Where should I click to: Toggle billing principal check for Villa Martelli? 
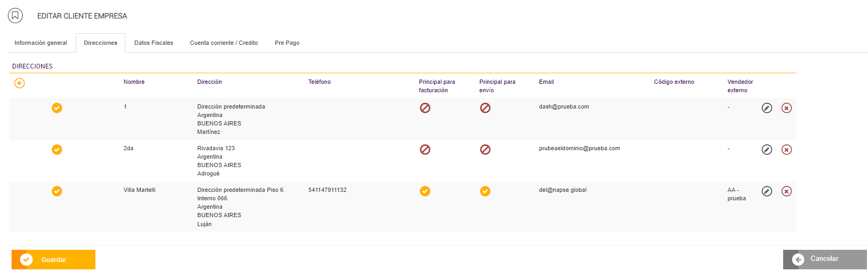pyautogui.click(x=425, y=191)
